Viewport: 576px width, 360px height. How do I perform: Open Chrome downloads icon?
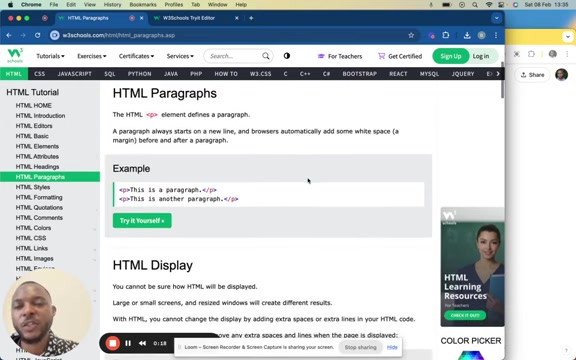pyautogui.click(x=467, y=35)
